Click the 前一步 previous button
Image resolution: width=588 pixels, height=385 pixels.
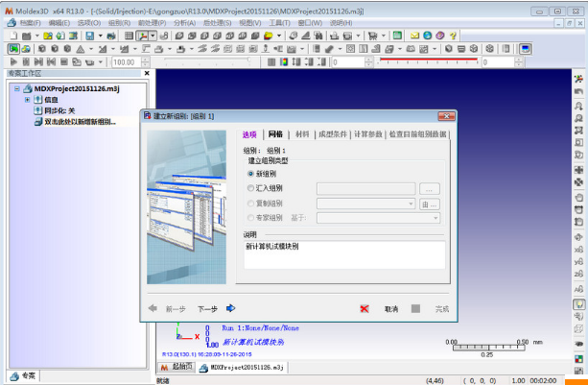167,308
